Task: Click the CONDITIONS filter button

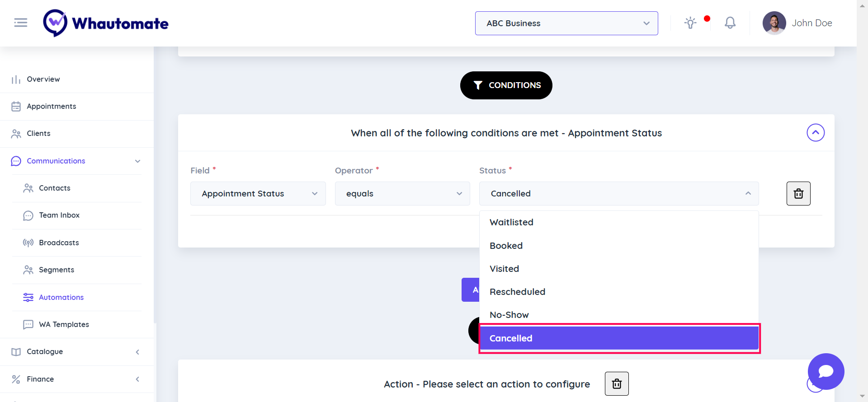Action: (506, 85)
